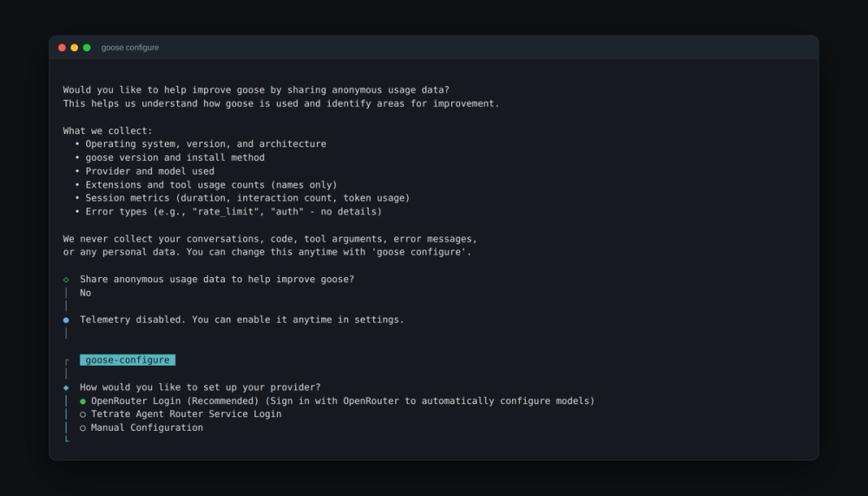Click the 'What we collect:' heading

tap(108, 131)
